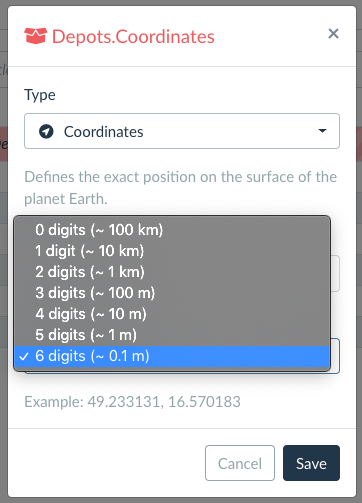Click the Coordinates compass arrow icon
The width and height of the screenshot is (362, 503).
46,131
